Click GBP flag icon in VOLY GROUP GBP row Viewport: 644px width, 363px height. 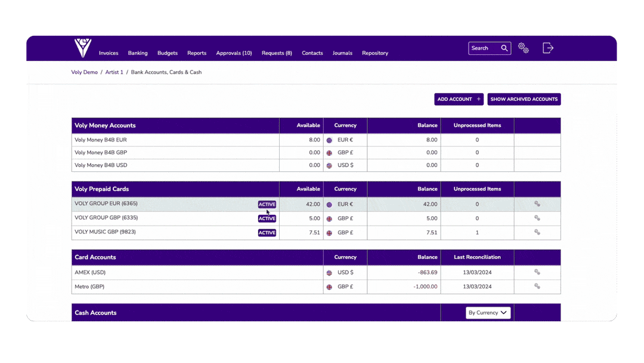coord(329,219)
